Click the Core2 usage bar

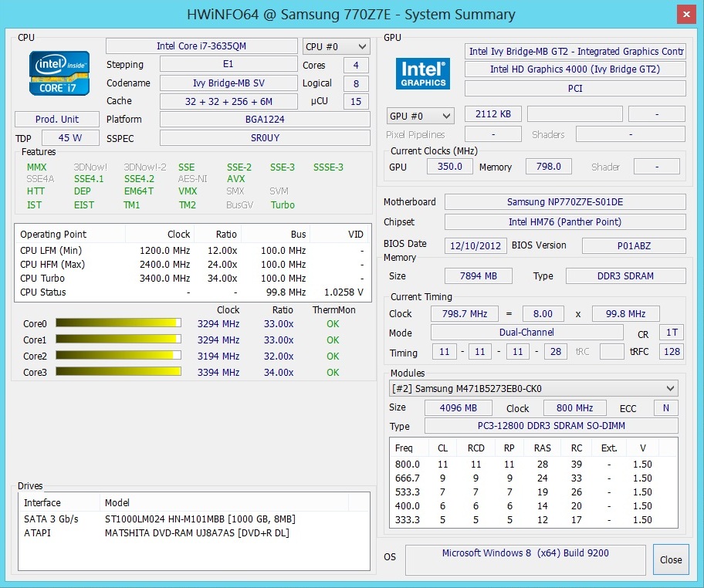(x=119, y=356)
